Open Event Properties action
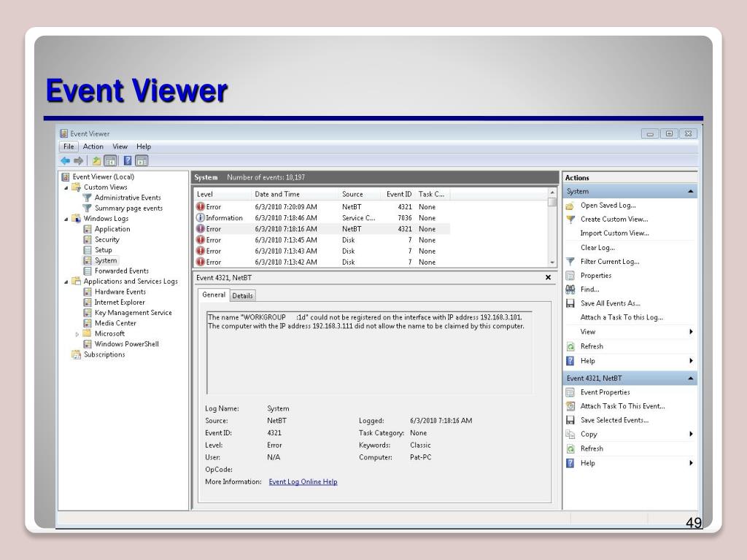The width and height of the screenshot is (747, 560). click(605, 392)
